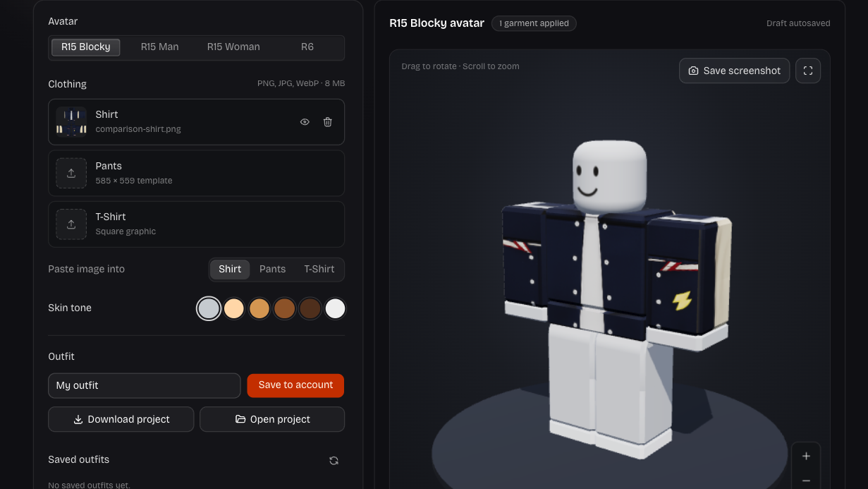This screenshot has width=868, height=489.
Task: Click the Pants upload row
Action: click(196, 173)
